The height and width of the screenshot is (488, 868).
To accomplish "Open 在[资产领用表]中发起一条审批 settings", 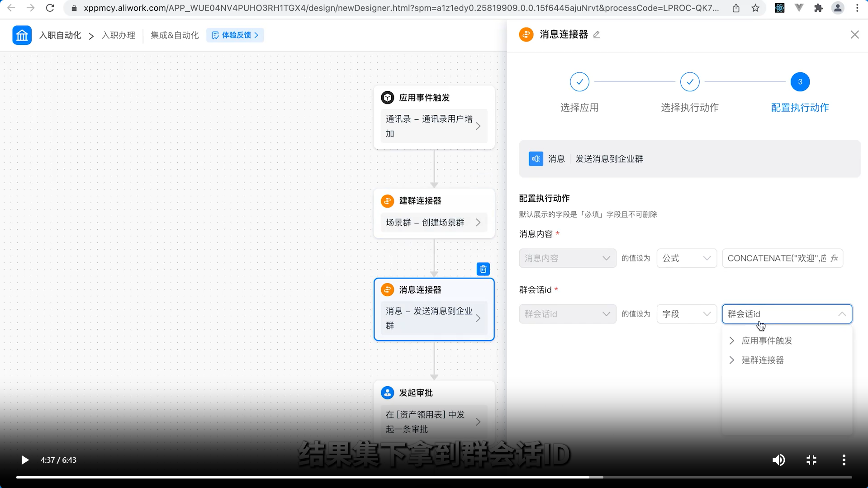I will point(434,422).
